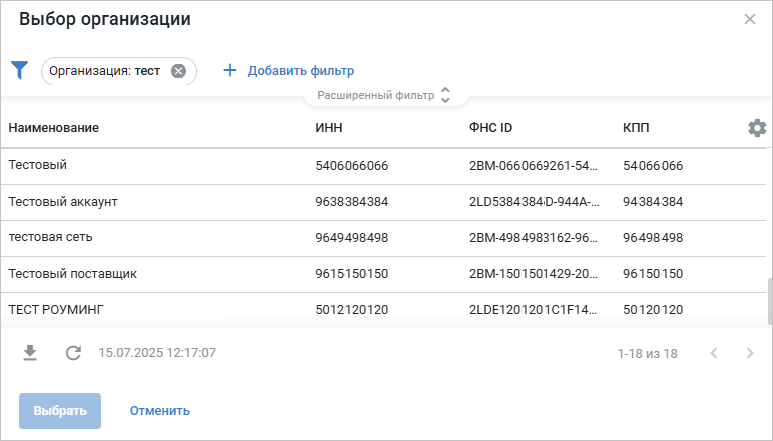Click the vertical table scrollbar thumb
The height and width of the screenshot is (441, 773).
click(x=769, y=300)
